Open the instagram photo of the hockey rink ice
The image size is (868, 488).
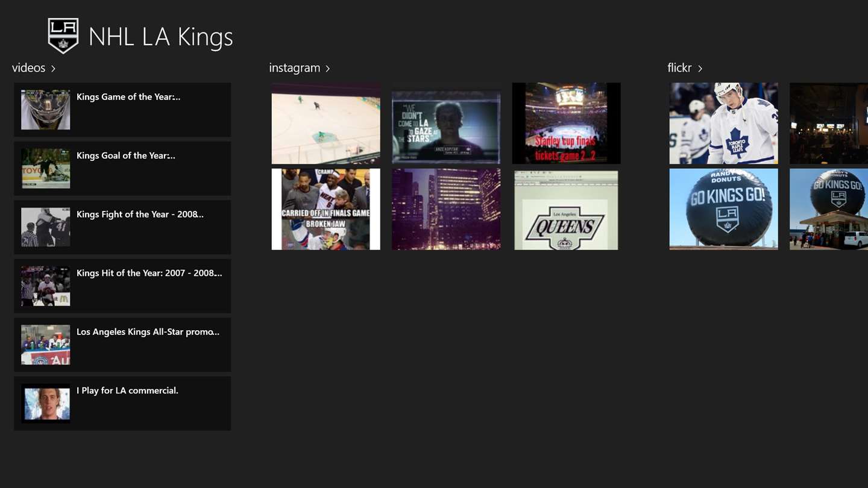coord(325,124)
